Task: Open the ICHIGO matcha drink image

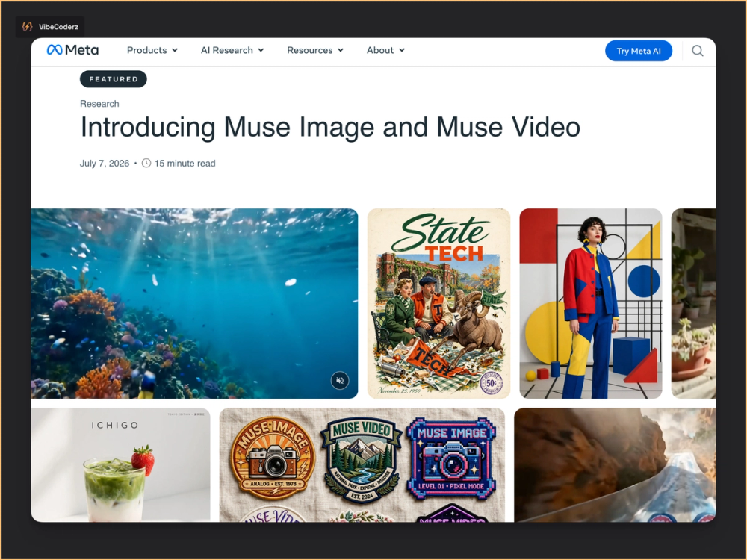Action: (x=120, y=464)
